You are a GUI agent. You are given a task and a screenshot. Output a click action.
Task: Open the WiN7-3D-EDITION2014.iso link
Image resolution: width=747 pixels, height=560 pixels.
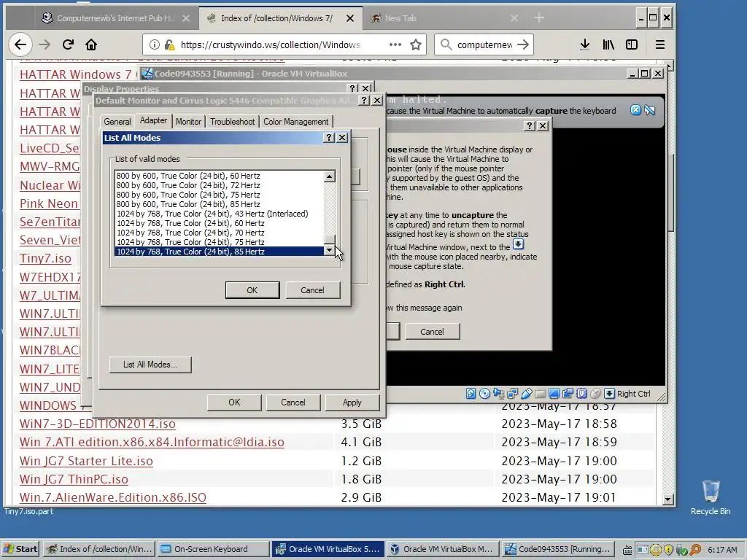point(98,424)
